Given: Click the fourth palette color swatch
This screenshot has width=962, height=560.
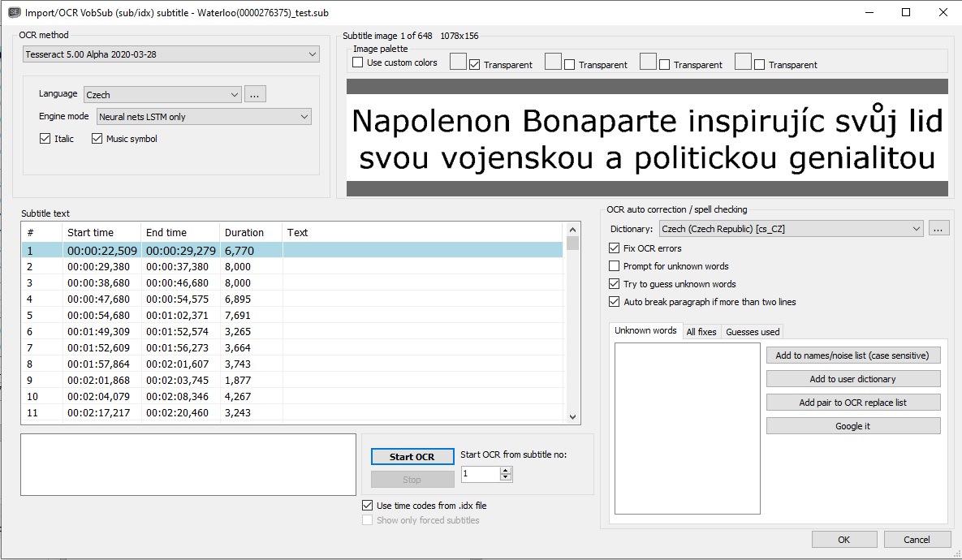Looking at the screenshot, I should [744, 62].
